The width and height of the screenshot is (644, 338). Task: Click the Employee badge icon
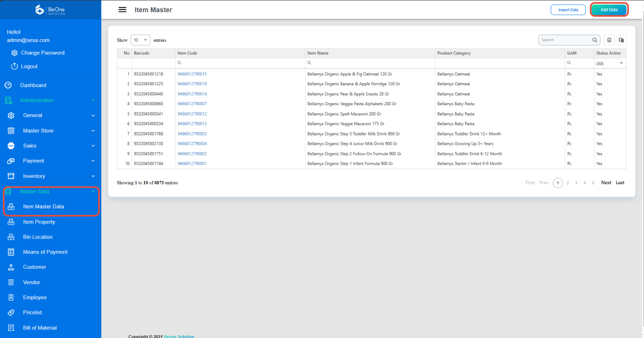point(11,297)
